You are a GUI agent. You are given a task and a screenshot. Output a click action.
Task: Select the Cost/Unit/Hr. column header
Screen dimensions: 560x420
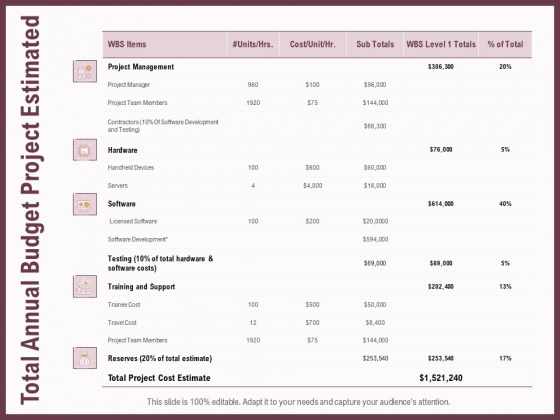312,44
